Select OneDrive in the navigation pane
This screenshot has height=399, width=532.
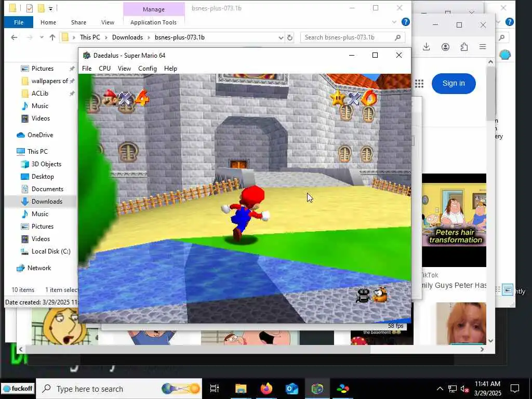point(40,135)
